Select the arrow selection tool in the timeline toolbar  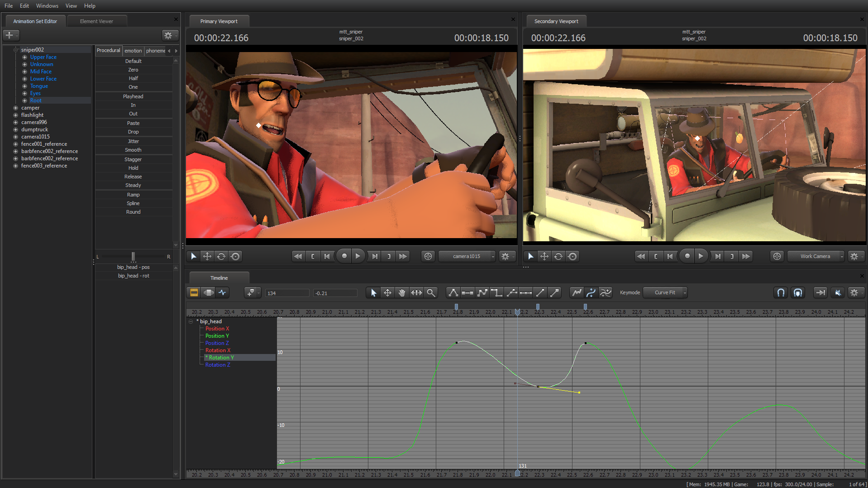click(x=373, y=292)
